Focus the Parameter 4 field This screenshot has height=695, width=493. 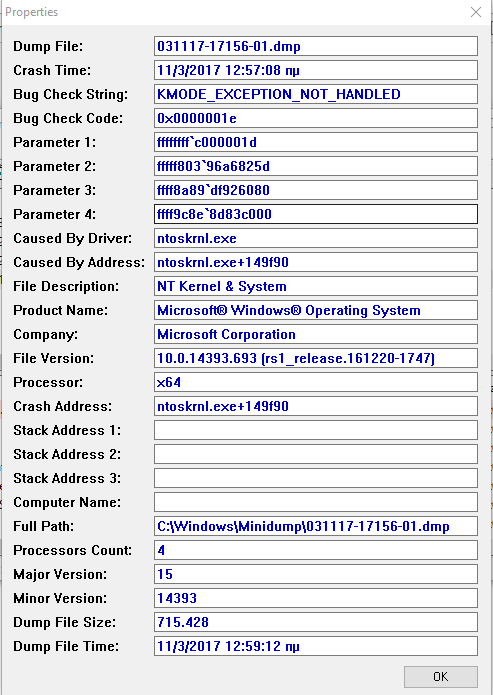click(316, 214)
